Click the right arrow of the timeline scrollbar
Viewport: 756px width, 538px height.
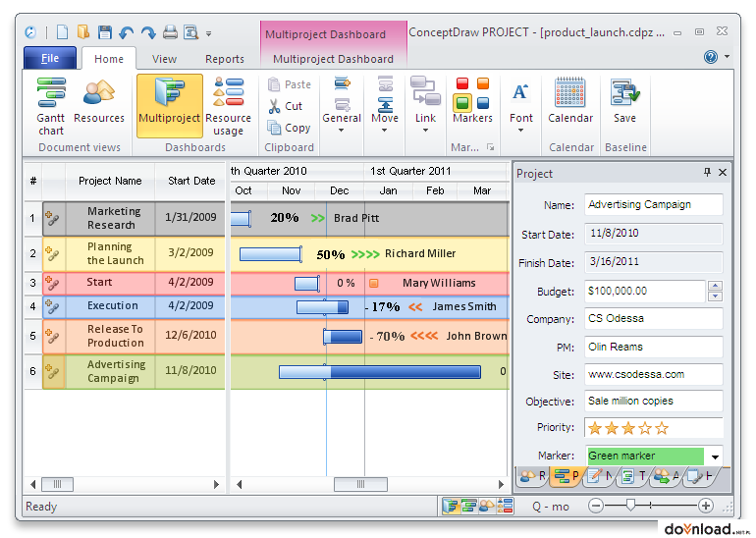click(502, 484)
